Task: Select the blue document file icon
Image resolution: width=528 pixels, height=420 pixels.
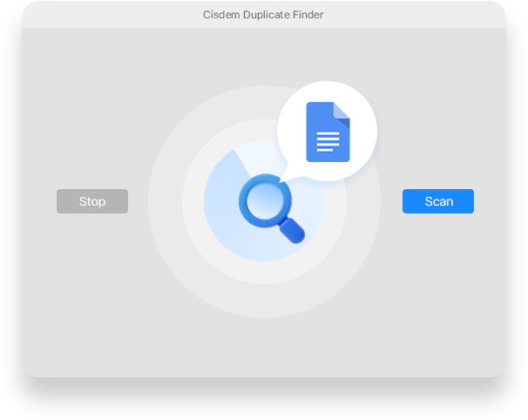Action: [x=328, y=132]
